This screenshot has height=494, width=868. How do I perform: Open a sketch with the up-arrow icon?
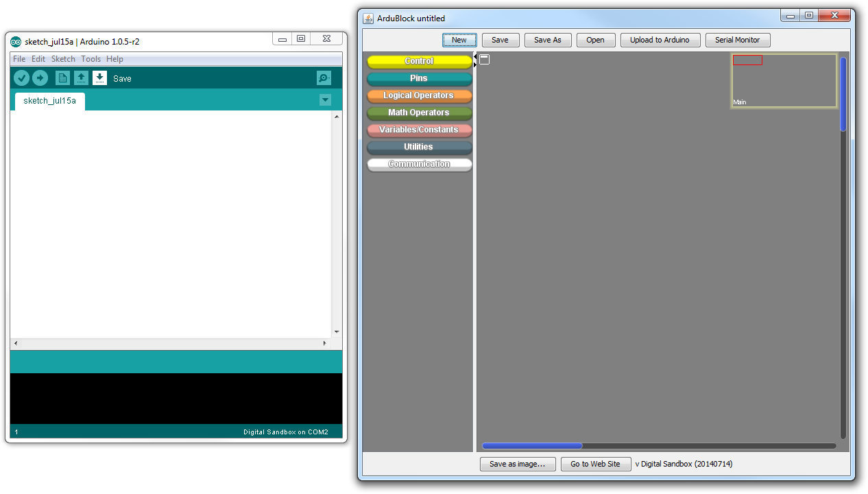click(81, 78)
